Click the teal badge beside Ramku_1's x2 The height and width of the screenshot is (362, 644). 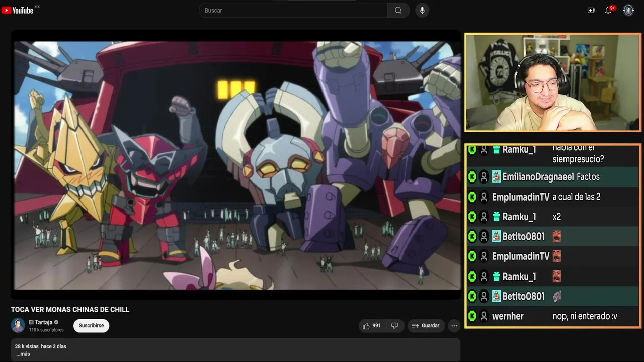(497, 217)
